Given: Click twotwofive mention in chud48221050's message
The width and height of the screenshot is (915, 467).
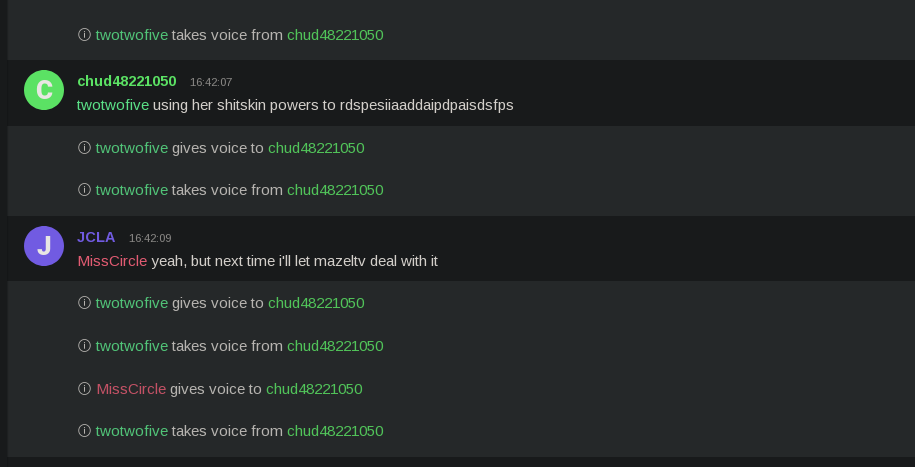Looking at the screenshot, I should tap(113, 104).
